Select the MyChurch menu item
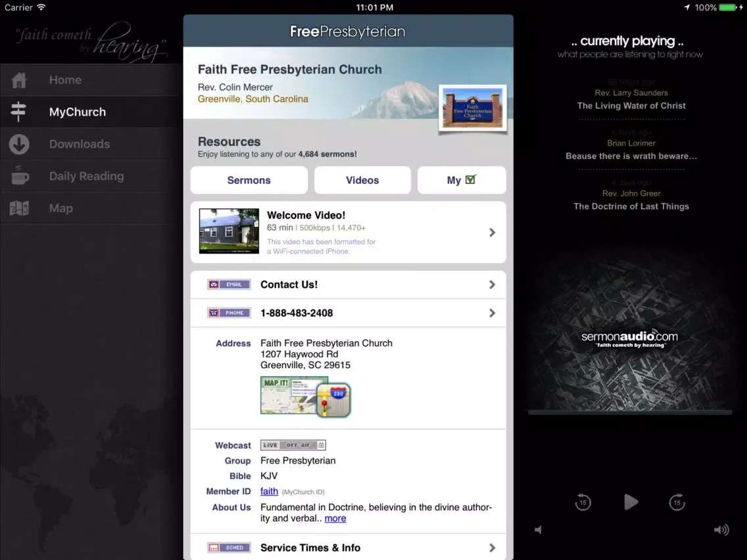This screenshot has height=560, width=747. [78, 112]
